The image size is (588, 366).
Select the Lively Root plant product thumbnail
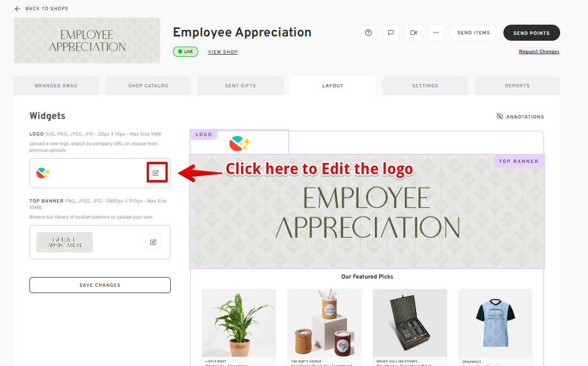239,323
